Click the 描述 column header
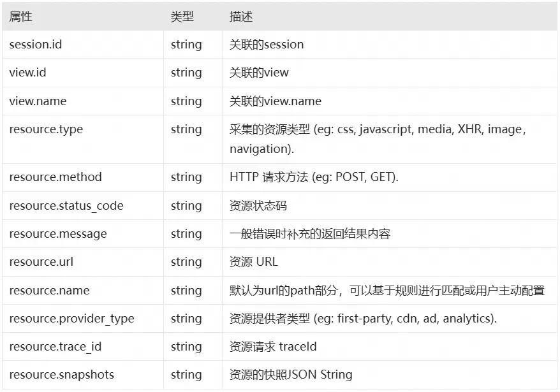This screenshot has height=392, width=560. click(241, 17)
